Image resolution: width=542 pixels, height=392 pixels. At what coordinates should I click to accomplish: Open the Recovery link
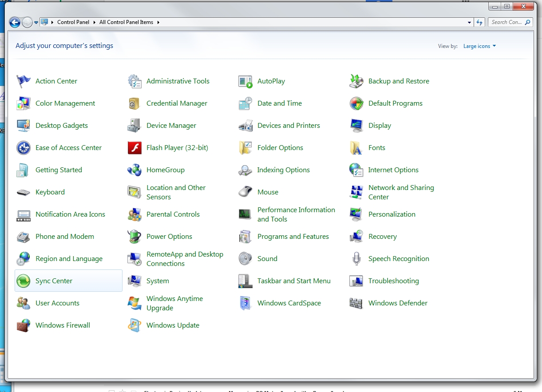point(383,237)
